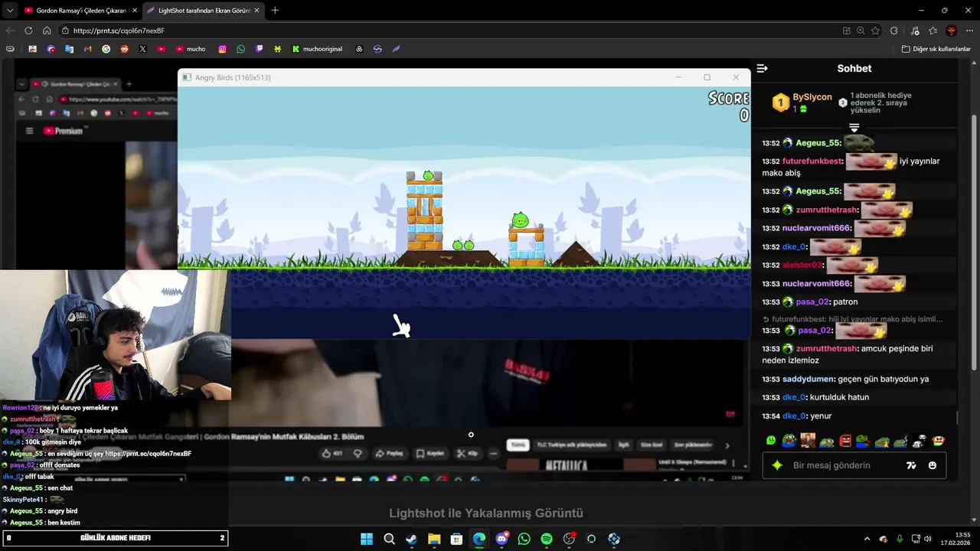Open a new browser tab
The width and height of the screenshot is (980, 551).
pyautogui.click(x=275, y=11)
